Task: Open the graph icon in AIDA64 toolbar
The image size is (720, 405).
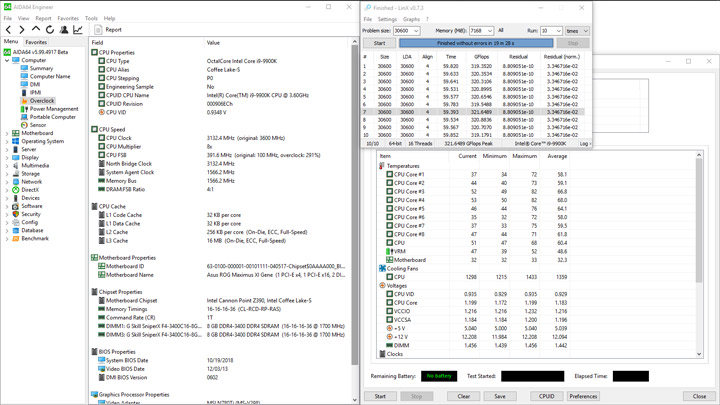Action: pos(78,29)
